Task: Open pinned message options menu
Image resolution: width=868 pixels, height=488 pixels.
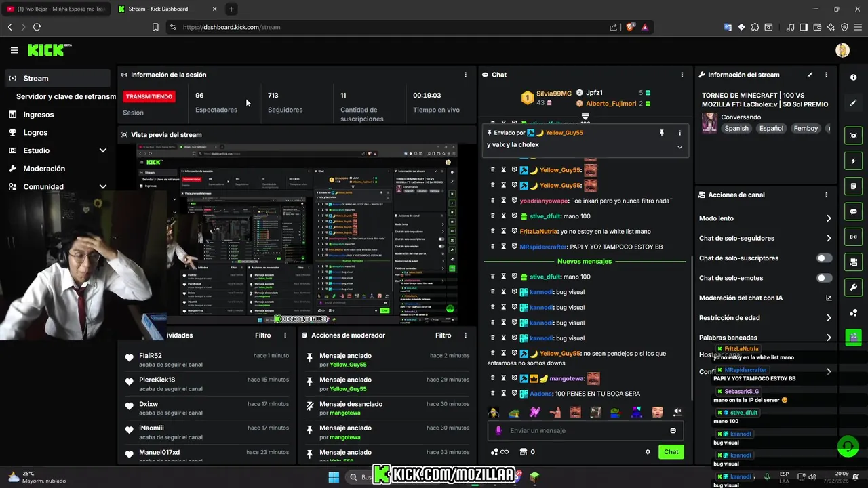Action: tap(679, 133)
